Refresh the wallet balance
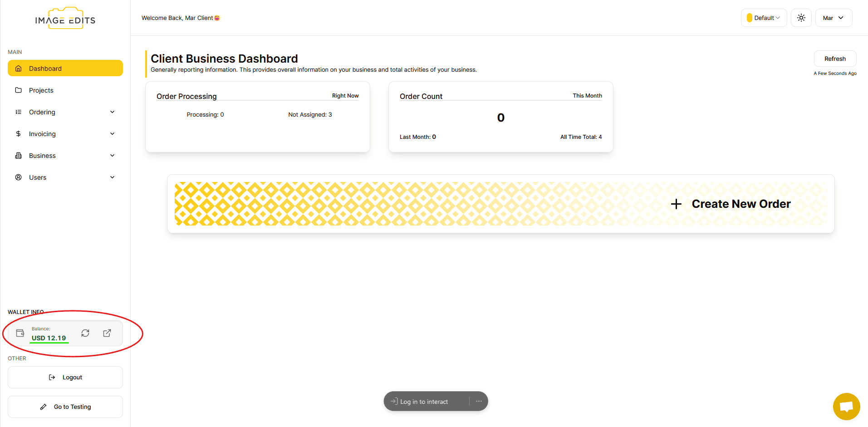Viewport: 868px width, 427px height. pyautogui.click(x=85, y=333)
